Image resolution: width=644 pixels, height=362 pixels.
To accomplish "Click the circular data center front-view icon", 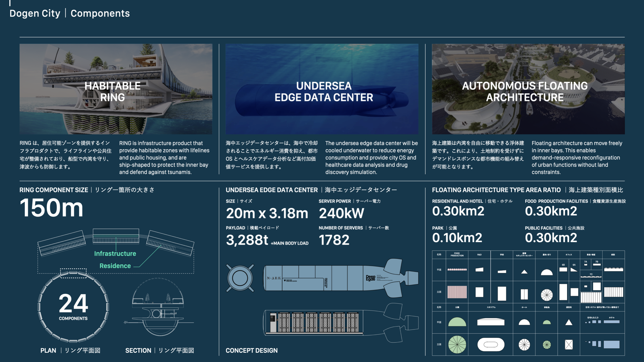I will coord(240,278).
